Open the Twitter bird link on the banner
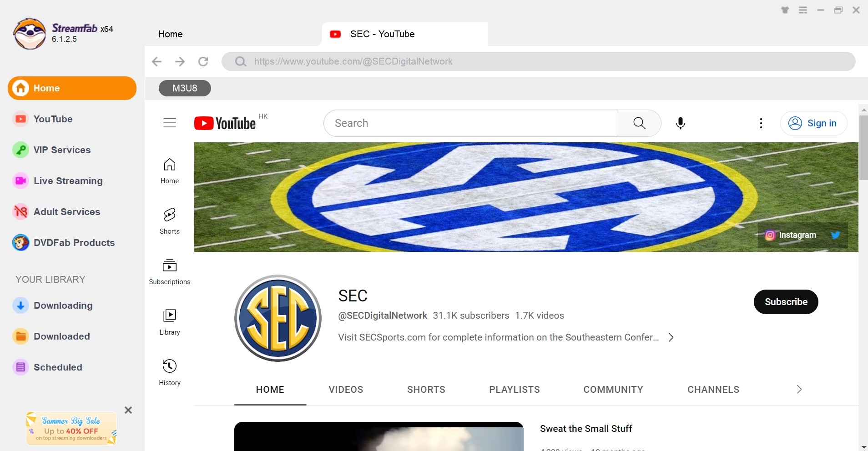Image resolution: width=868 pixels, height=451 pixels. click(x=835, y=235)
